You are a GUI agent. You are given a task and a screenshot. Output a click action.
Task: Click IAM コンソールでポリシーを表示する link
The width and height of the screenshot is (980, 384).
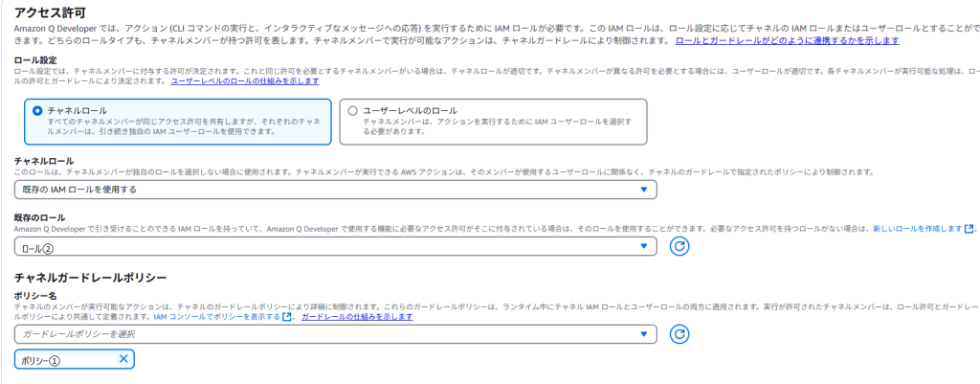click(217, 317)
